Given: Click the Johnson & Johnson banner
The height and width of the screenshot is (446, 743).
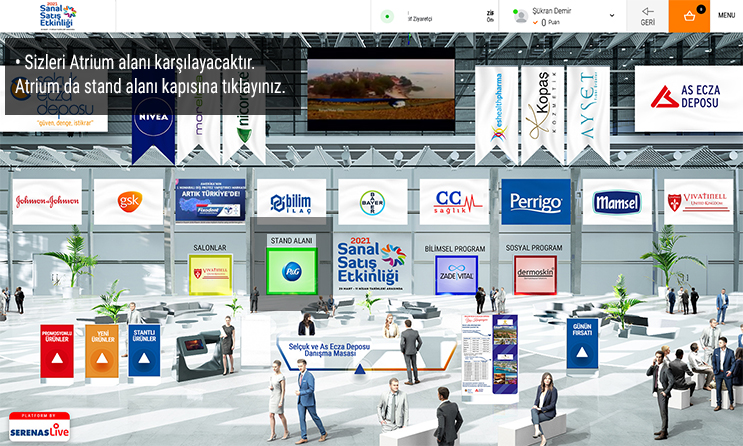Looking at the screenshot, I should point(47,201).
